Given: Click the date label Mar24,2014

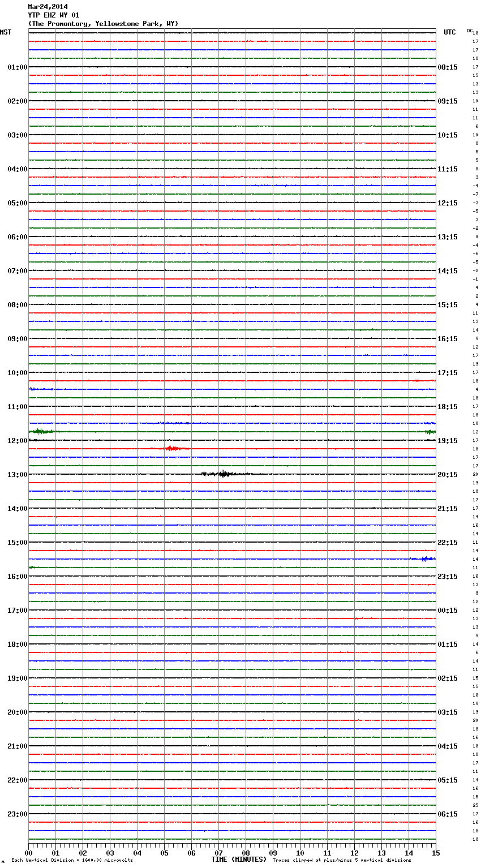Looking at the screenshot, I should (48, 7).
